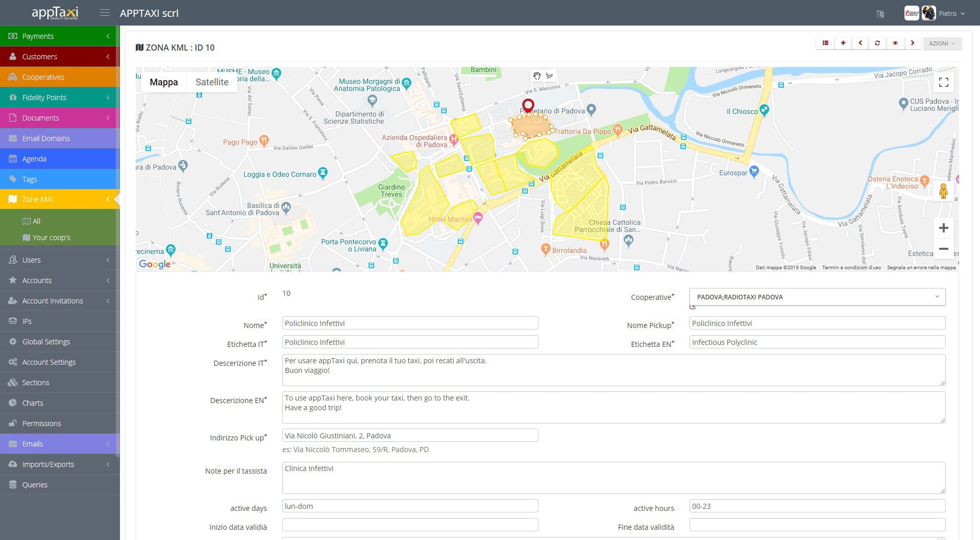Expand Emails chevron

(108, 444)
